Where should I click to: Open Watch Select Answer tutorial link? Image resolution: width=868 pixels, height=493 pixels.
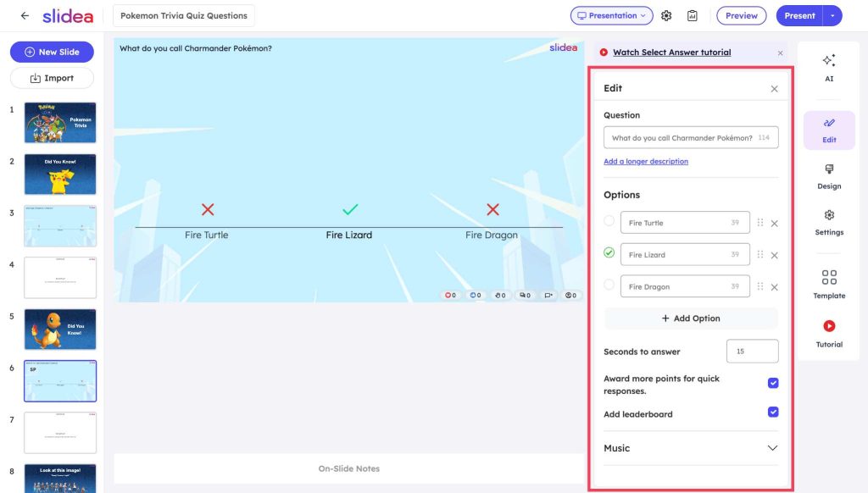[671, 52]
